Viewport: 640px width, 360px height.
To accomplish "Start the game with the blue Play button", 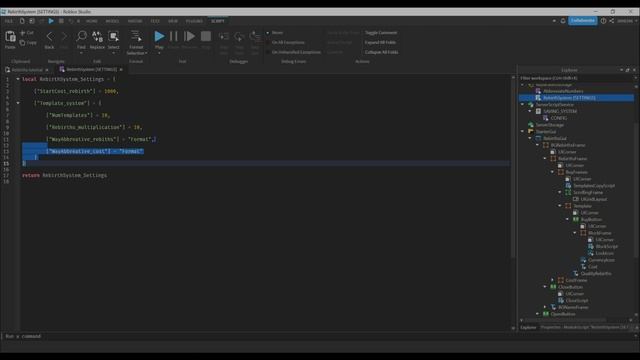I will (159, 36).
